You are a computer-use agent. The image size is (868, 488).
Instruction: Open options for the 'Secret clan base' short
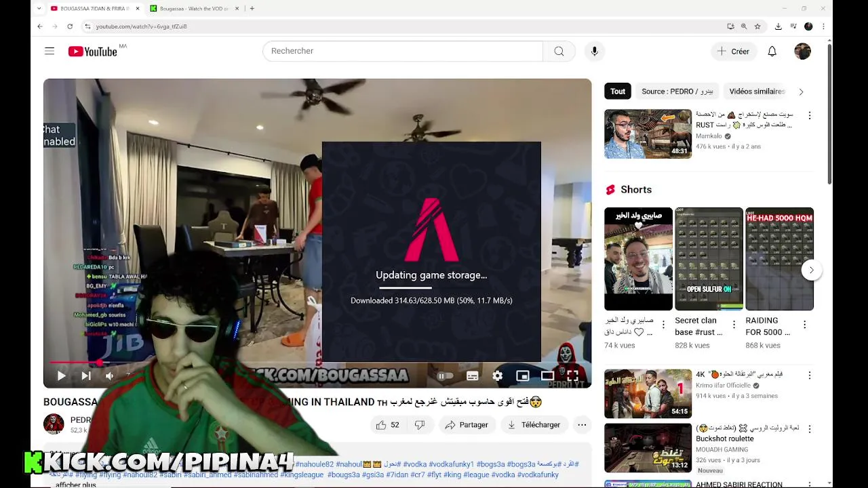click(x=734, y=325)
